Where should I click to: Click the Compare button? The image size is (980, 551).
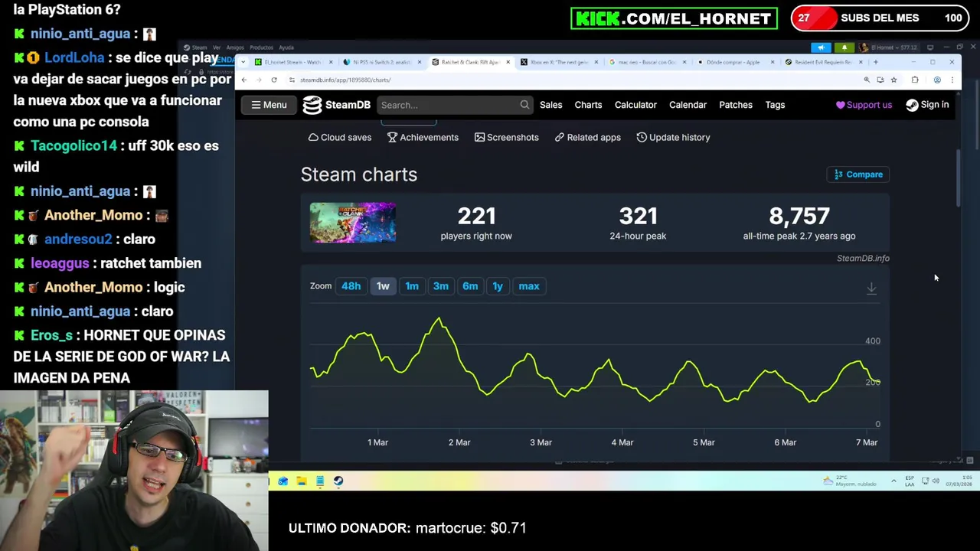858,174
